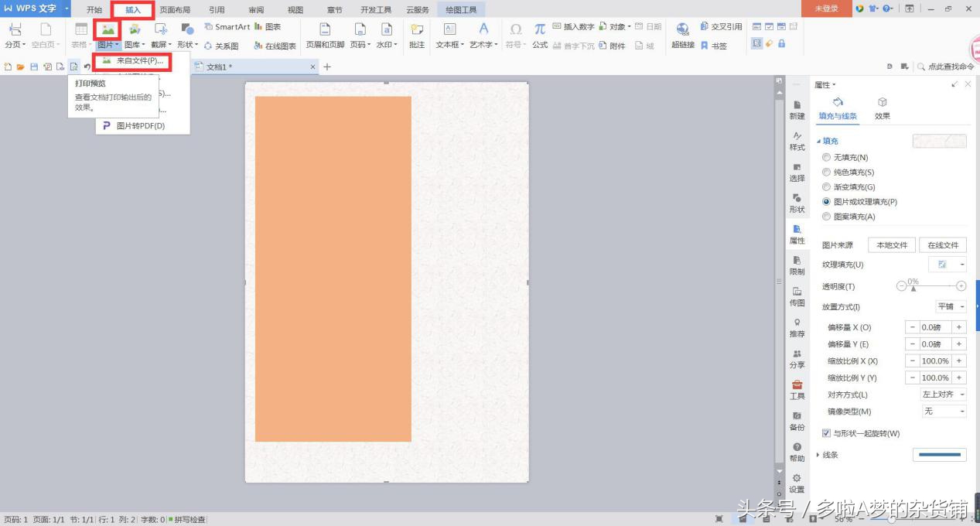The image size is (980, 526).
Task: Expand the 对齐方式 左上对齐 dropdown
Action: point(943,394)
